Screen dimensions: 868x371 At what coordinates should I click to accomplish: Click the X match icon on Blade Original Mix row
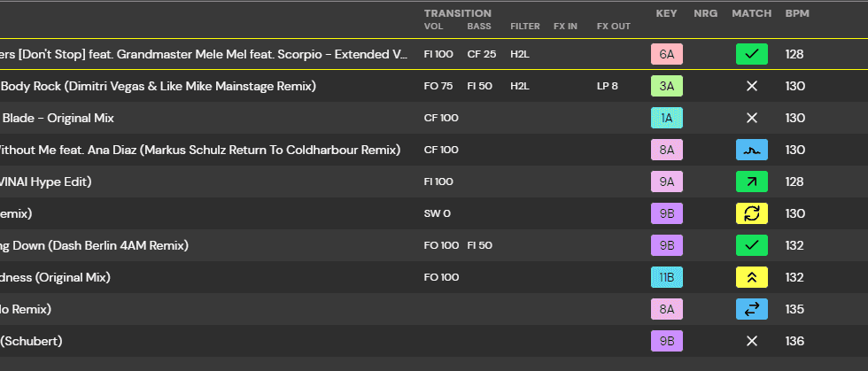point(751,118)
